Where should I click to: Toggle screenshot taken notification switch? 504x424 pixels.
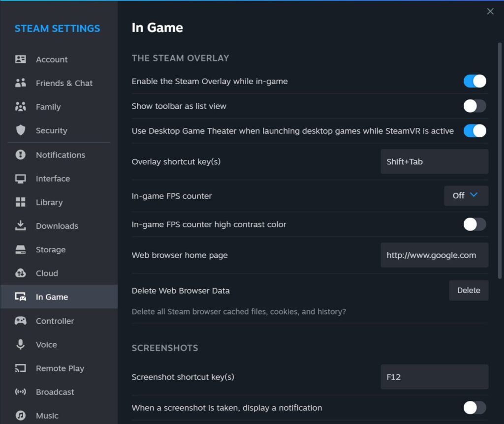point(474,408)
